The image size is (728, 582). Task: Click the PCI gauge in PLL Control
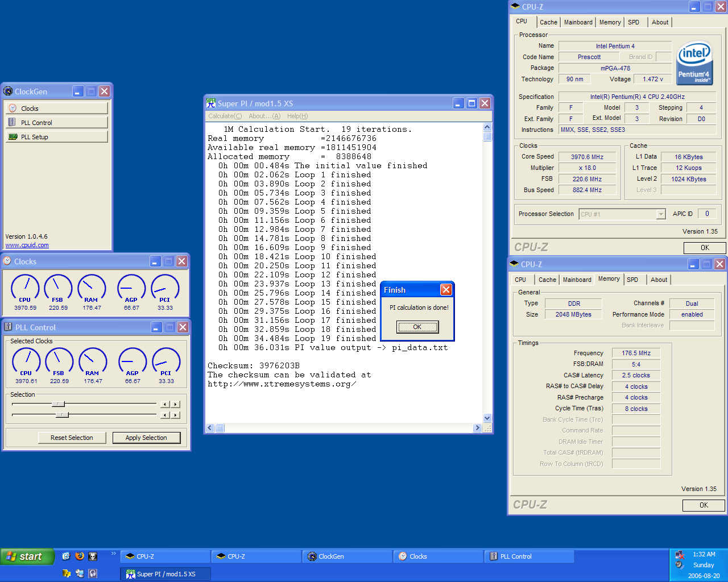166,361
